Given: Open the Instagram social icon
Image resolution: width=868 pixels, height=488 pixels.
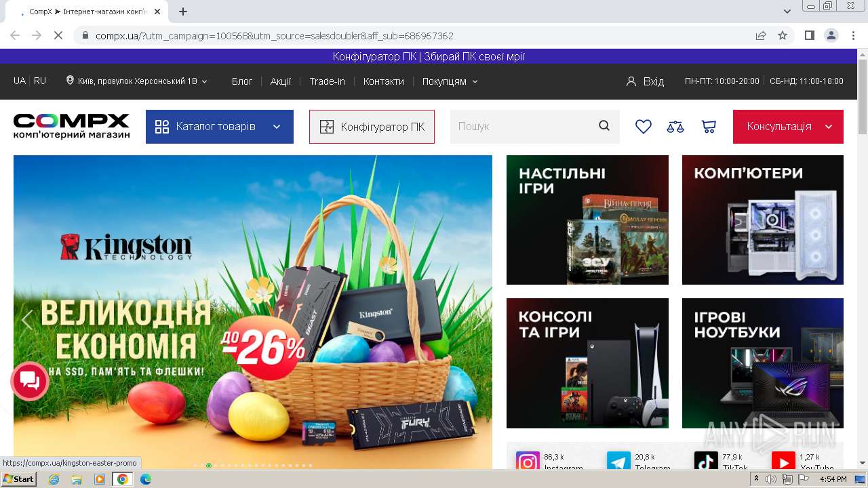Looking at the screenshot, I should click(528, 462).
